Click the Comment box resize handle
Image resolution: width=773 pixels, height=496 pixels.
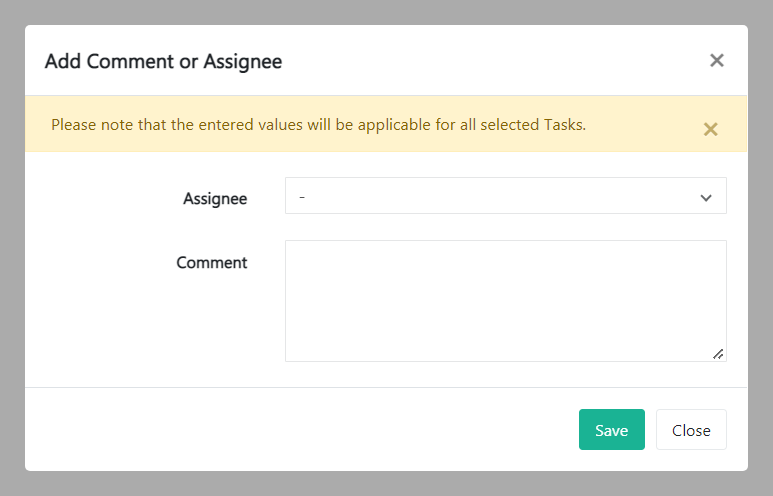pos(718,353)
